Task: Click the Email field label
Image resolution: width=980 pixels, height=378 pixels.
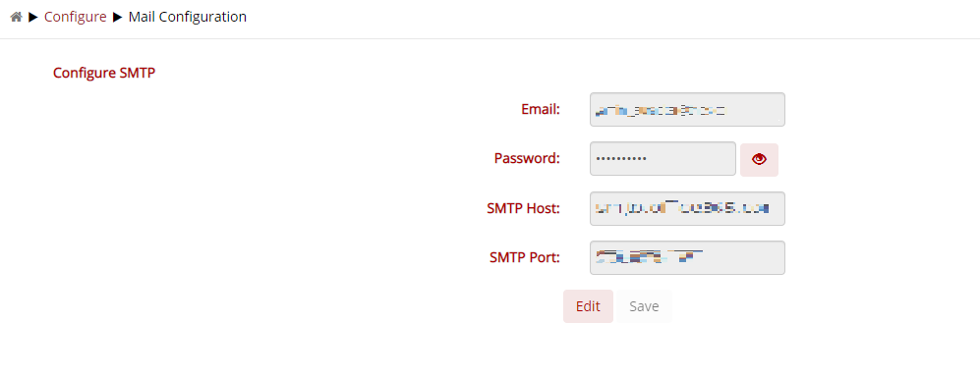Action: (x=540, y=109)
